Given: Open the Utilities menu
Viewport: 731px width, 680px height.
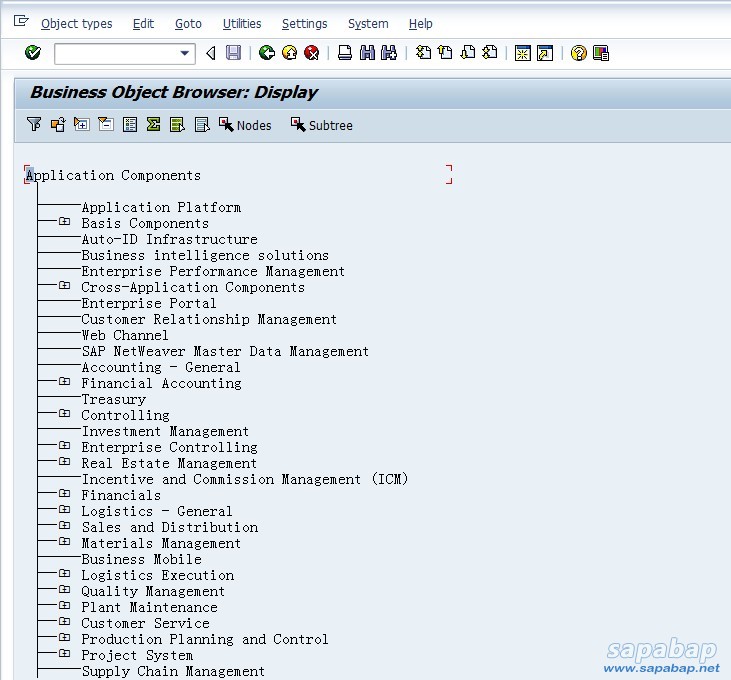Looking at the screenshot, I should pyautogui.click(x=242, y=24).
